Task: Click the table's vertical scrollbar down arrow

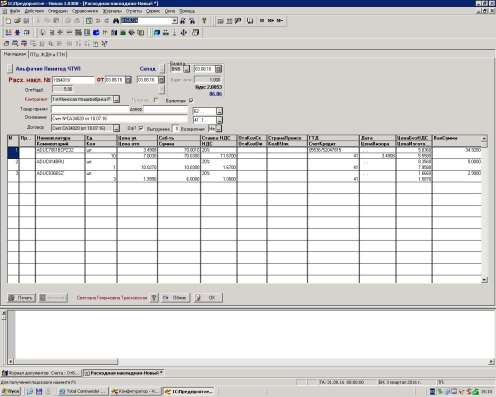Action: tap(484, 280)
